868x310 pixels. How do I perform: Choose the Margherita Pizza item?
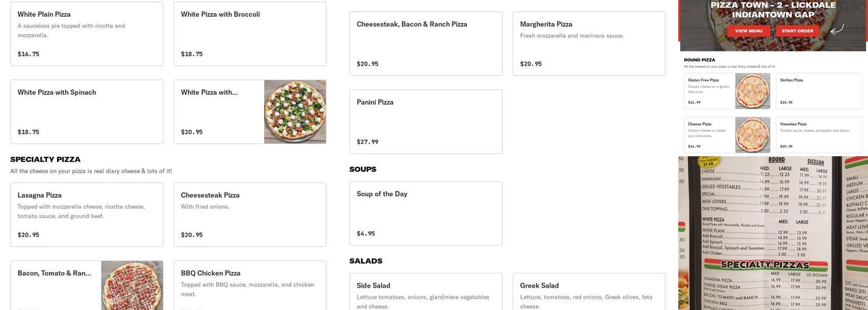point(589,43)
